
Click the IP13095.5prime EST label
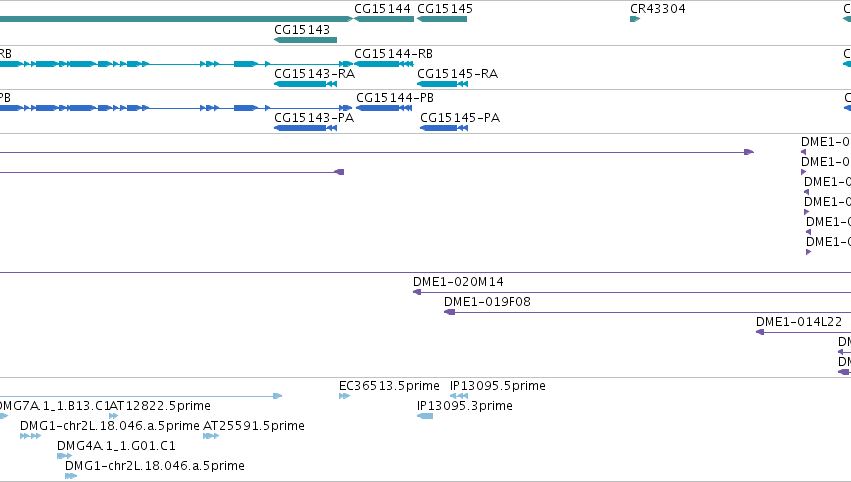498,386
